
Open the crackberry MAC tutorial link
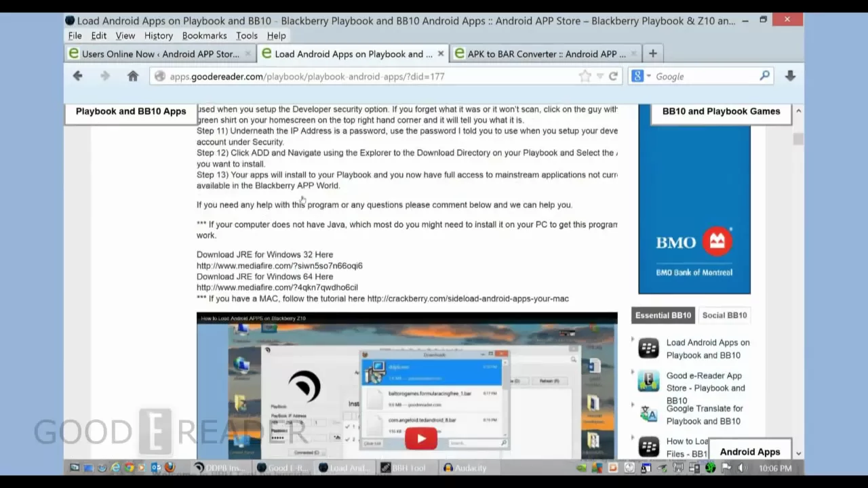pyautogui.click(x=468, y=298)
